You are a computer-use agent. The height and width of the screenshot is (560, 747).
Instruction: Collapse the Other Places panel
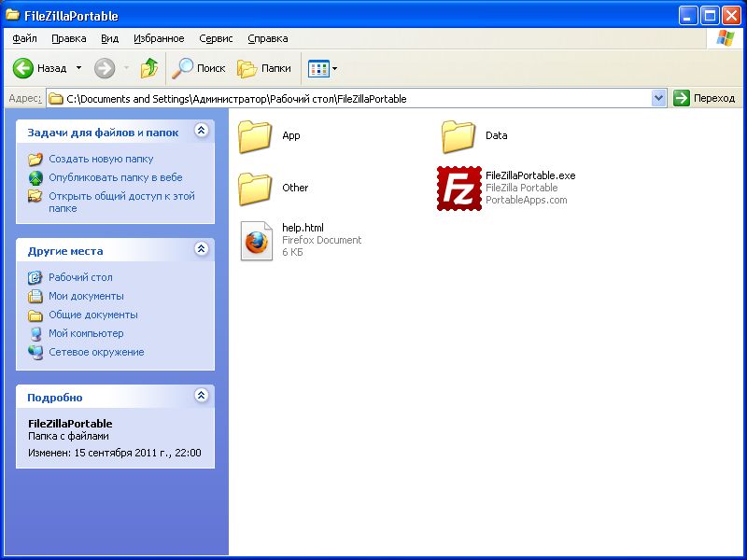tap(202, 248)
